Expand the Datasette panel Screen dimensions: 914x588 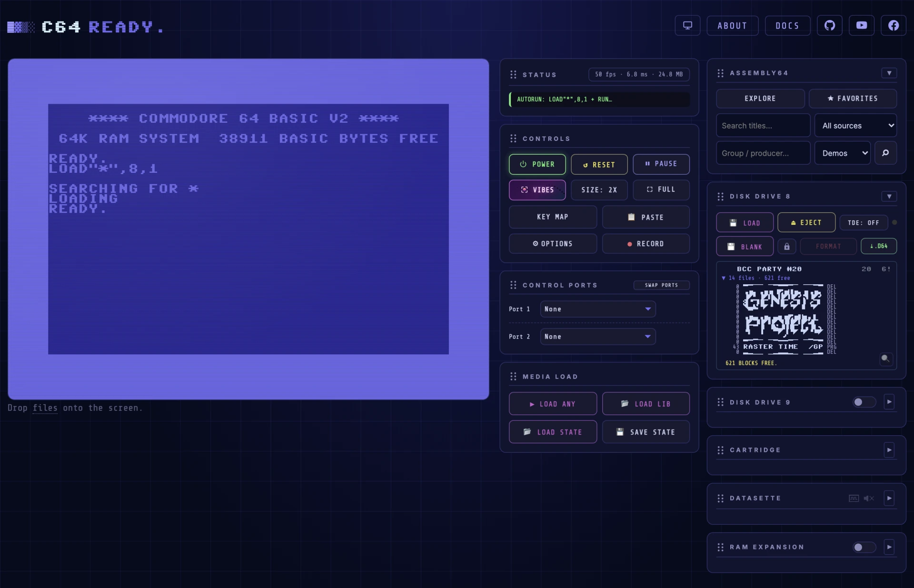point(889,498)
